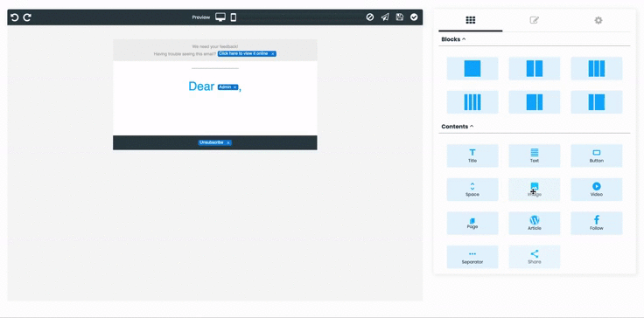
Task: Pick the Image content element
Action: click(535, 190)
